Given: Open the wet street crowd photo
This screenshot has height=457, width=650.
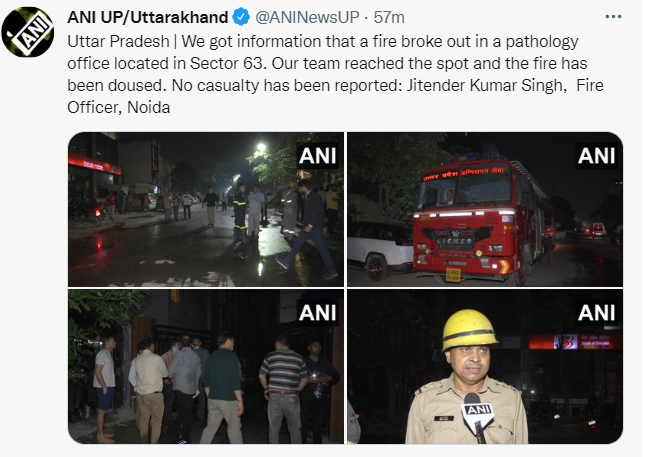Looking at the screenshot, I should click(x=206, y=209).
